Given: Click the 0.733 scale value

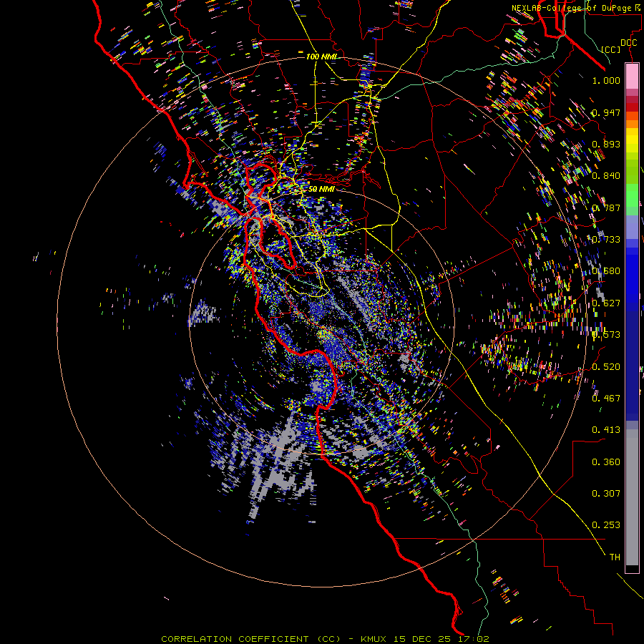Looking at the screenshot, I should pos(606,240).
